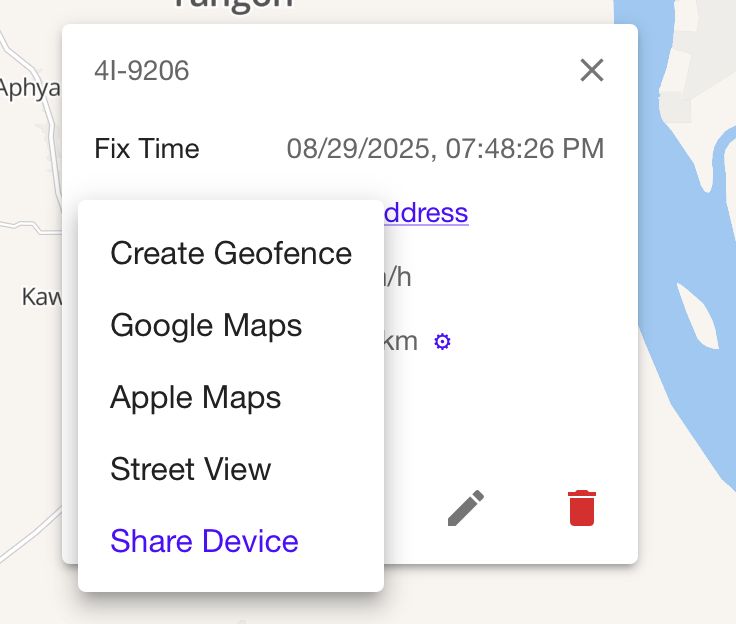Click the Kaw place label on map

point(40,297)
